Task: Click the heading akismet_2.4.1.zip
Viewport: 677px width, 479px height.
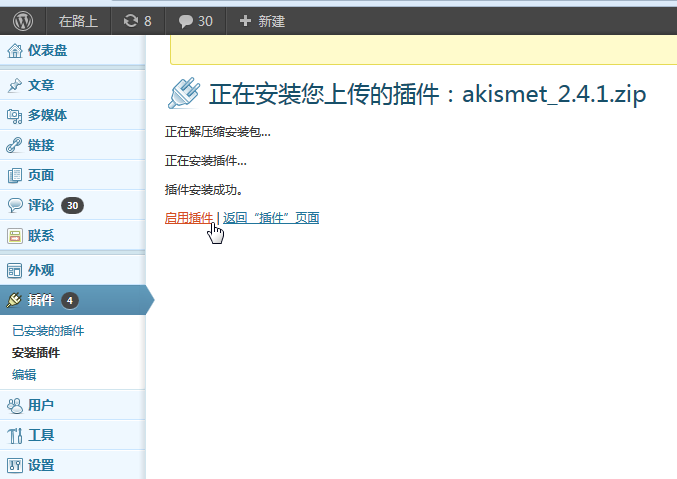Action: click(x=554, y=94)
